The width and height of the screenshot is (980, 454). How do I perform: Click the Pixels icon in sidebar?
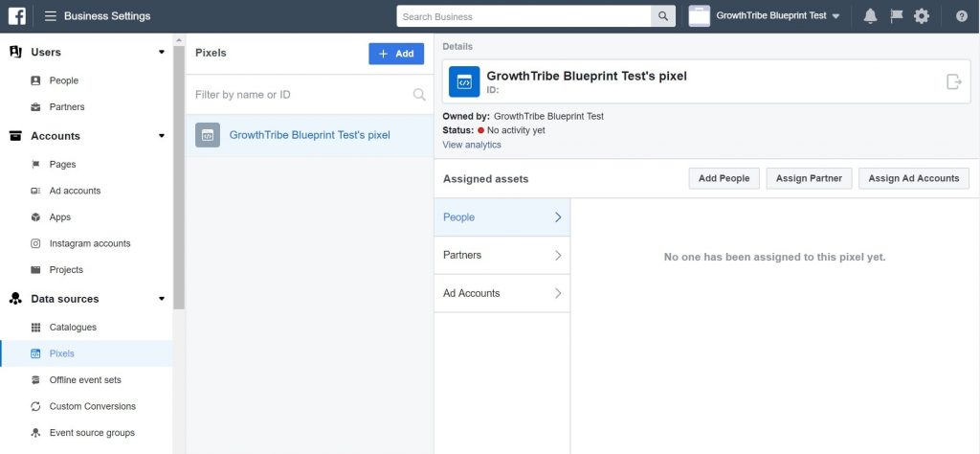coord(35,353)
